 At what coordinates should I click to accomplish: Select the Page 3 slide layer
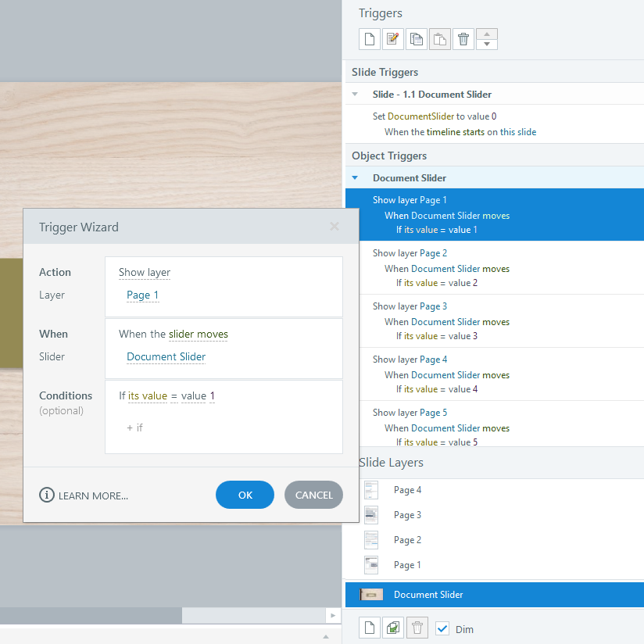(495, 515)
